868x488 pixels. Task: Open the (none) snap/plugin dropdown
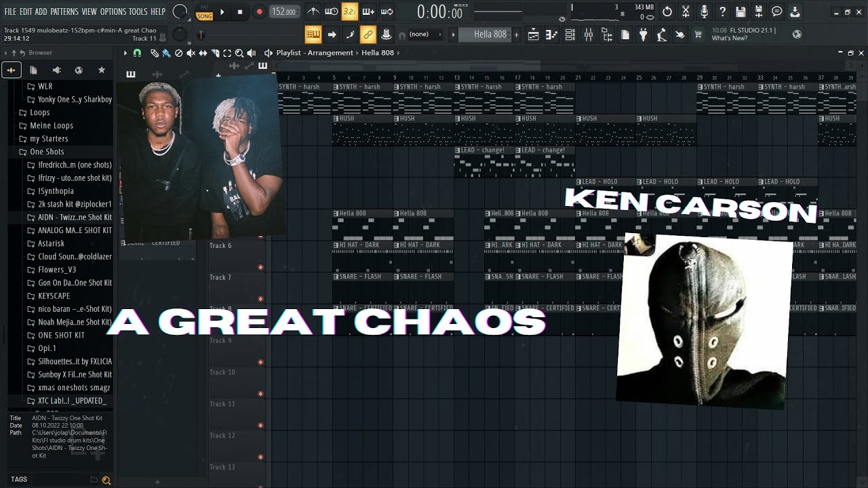[x=424, y=35]
